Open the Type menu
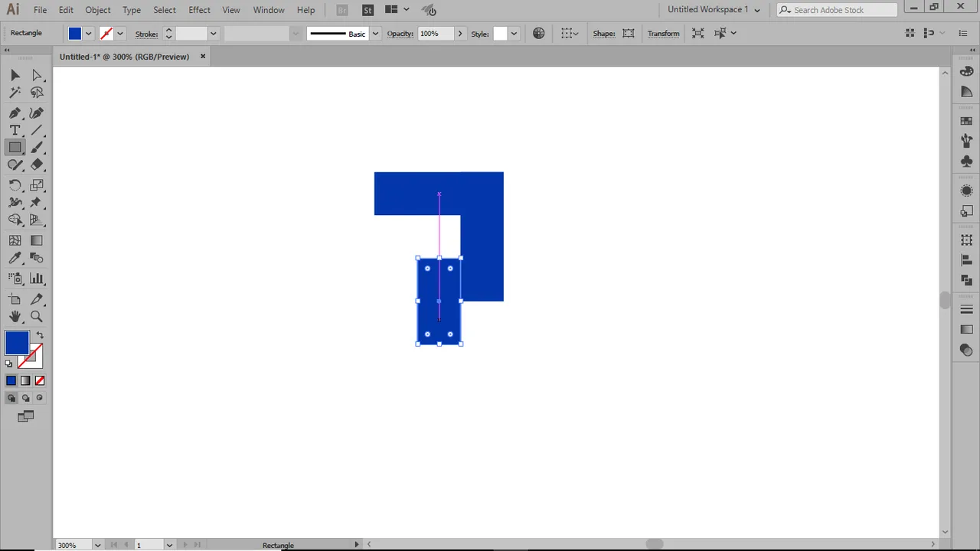The height and width of the screenshot is (551, 980). coord(132,10)
